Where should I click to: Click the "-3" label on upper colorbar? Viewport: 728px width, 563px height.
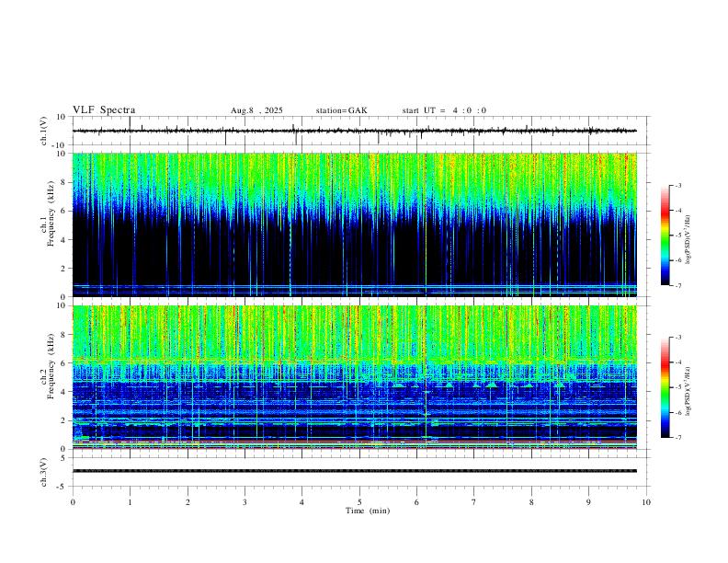678,186
